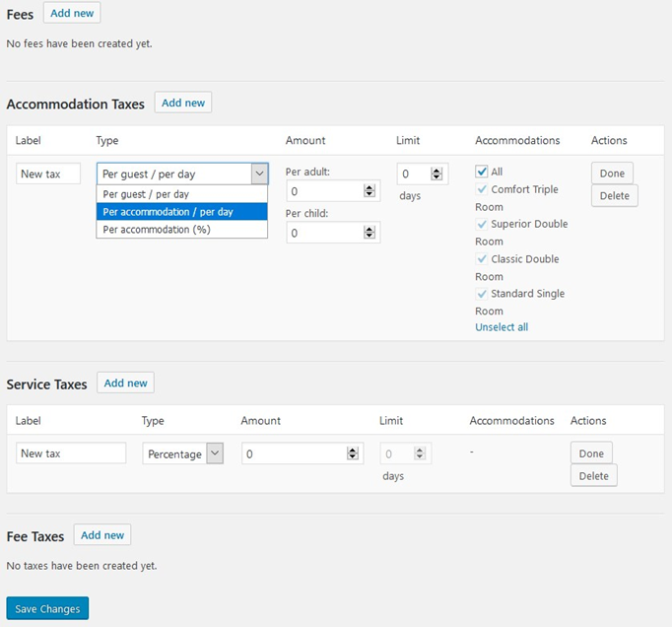
Task: Toggle Superior Double Room checkbox
Action: click(481, 224)
